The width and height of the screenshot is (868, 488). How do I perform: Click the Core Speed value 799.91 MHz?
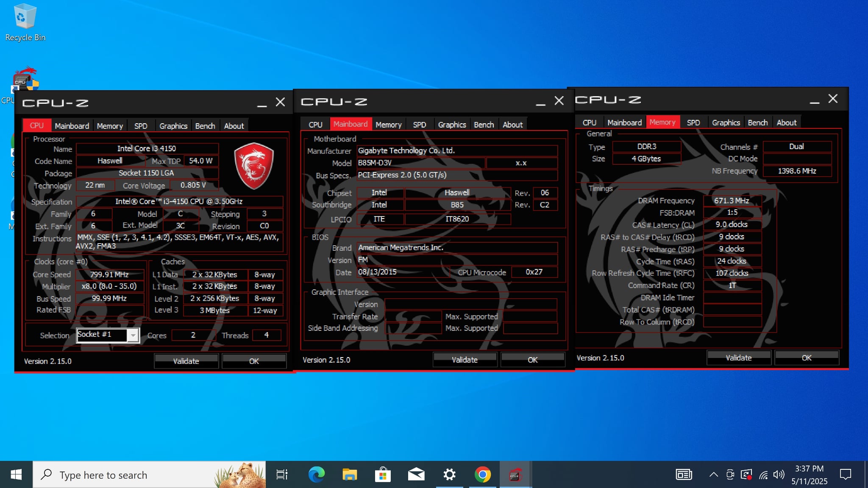click(x=110, y=274)
